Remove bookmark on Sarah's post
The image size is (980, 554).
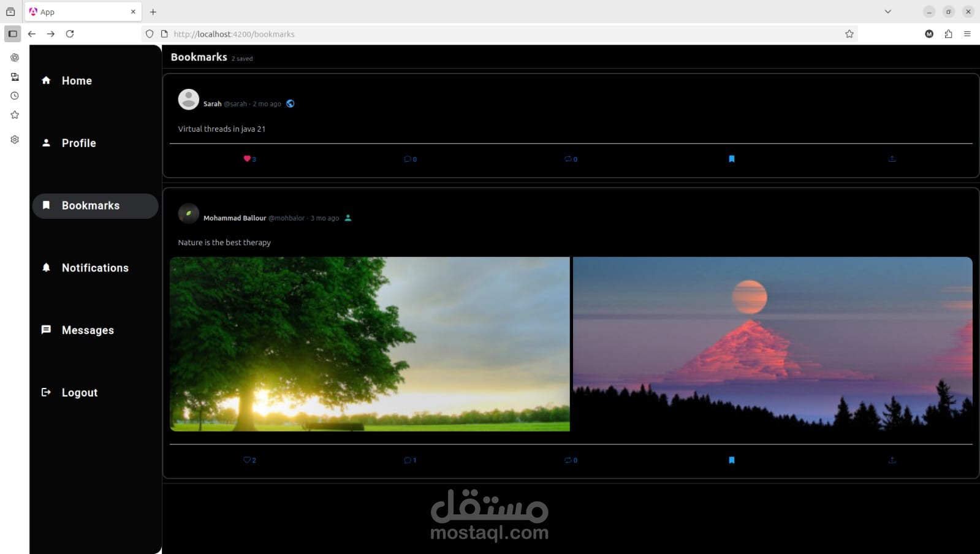pyautogui.click(x=731, y=159)
